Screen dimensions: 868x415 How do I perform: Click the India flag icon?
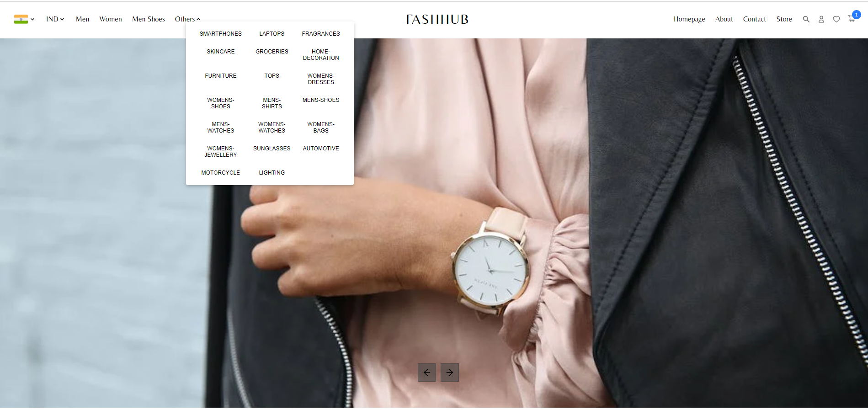21,19
